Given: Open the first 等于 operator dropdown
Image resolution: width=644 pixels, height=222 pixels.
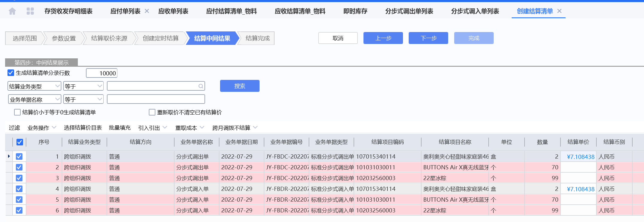Looking at the screenshot, I should click(83, 86).
